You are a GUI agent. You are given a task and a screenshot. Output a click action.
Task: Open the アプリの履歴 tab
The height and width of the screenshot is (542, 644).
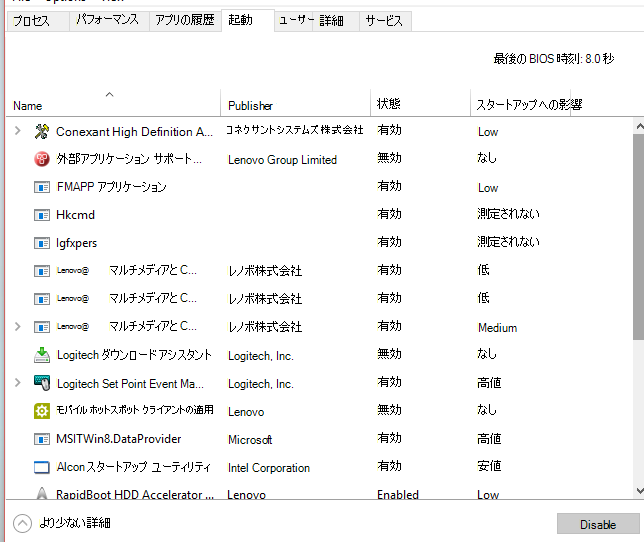pos(185,21)
